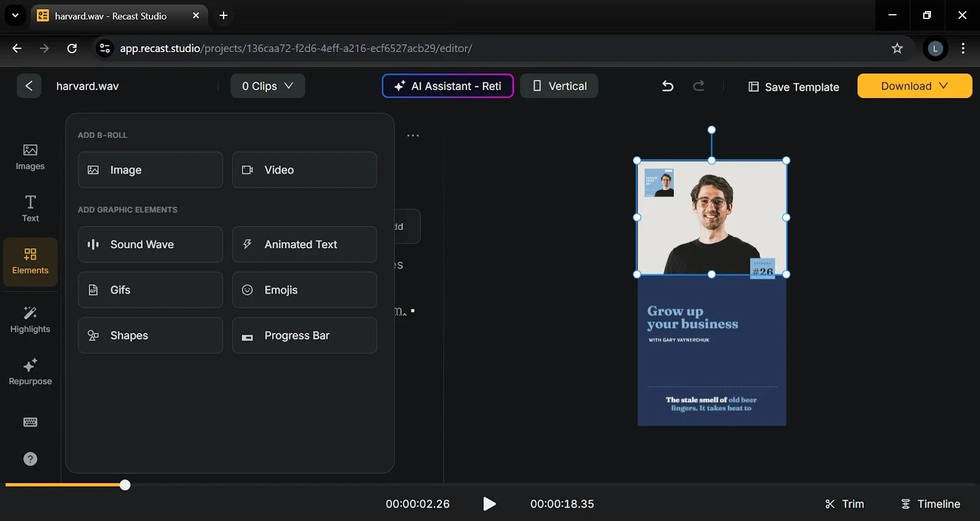
Task: Switch the Vertical layout option
Action: (559, 86)
